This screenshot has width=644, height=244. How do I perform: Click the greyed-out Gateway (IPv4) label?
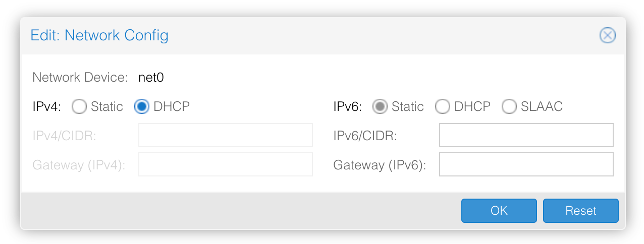(x=79, y=165)
